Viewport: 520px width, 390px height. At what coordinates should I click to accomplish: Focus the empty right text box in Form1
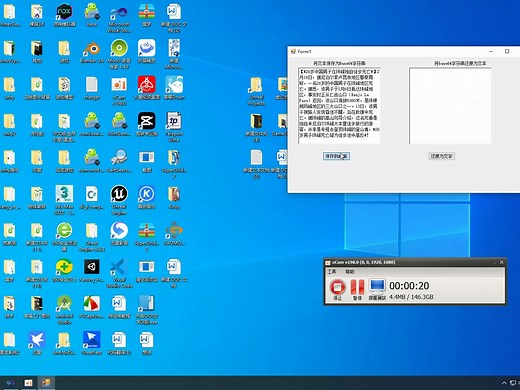pyautogui.click(x=450, y=106)
